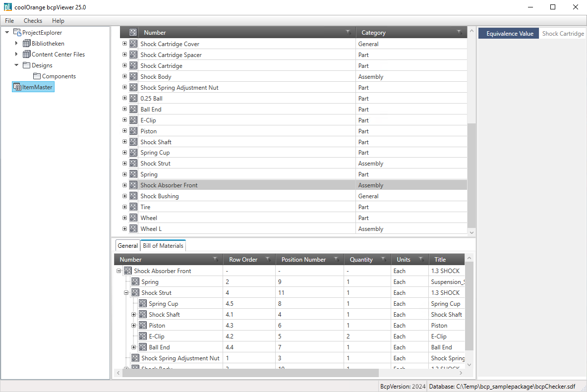Click the item icon beside Shock Cartridge Cover
This screenshot has width=587, height=392.
click(x=133, y=44)
